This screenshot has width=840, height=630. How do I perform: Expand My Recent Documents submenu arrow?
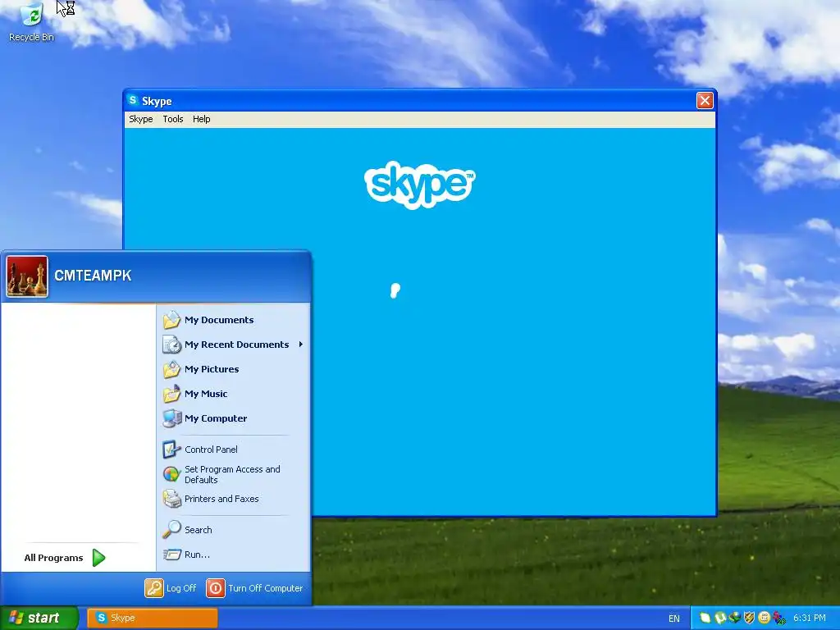[x=301, y=345]
